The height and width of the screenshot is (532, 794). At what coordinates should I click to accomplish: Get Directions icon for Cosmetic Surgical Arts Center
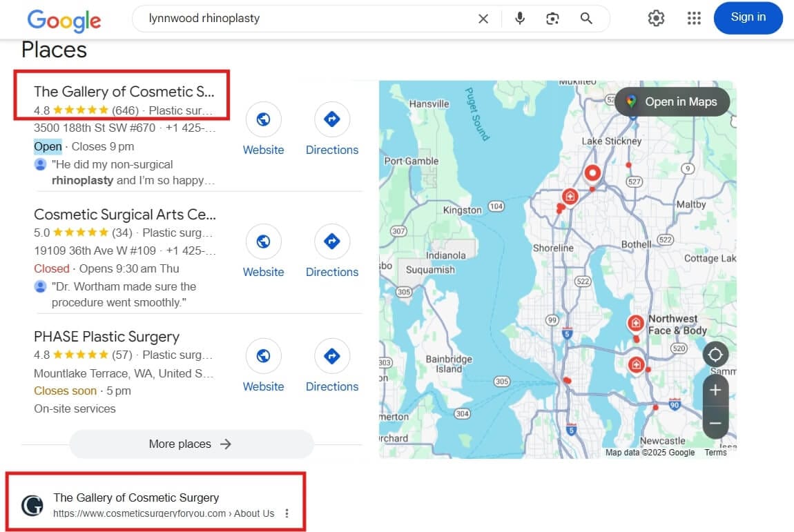pyautogui.click(x=331, y=242)
